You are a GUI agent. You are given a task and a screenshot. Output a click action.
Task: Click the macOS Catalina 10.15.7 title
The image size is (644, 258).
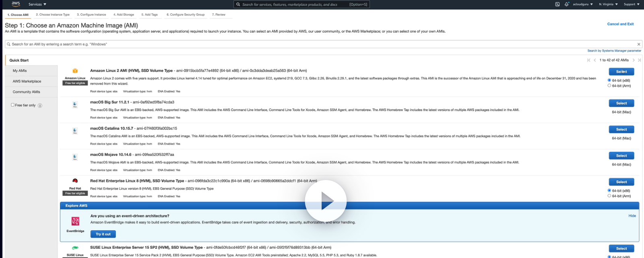tap(111, 129)
